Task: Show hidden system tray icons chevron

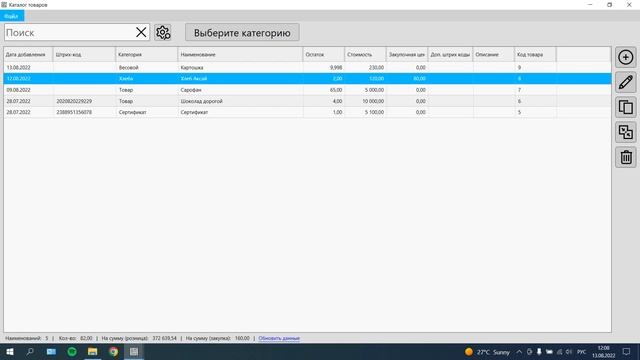Action: point(519,352)
